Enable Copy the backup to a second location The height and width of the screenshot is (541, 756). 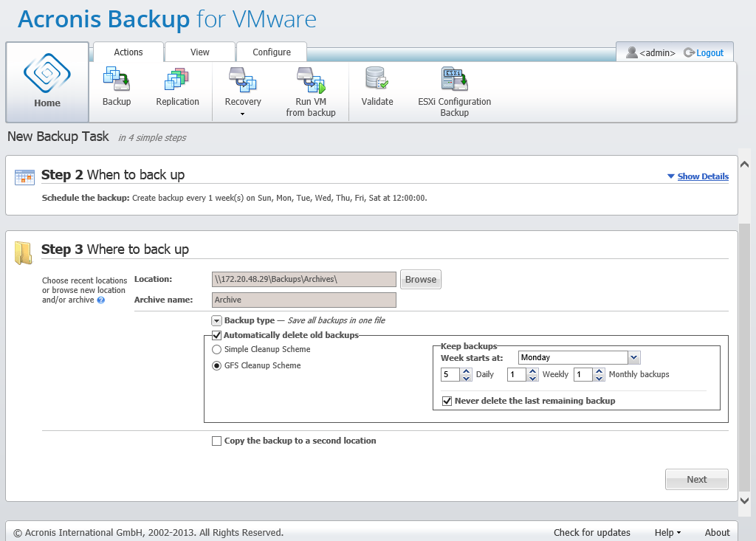tap(217, 441)
